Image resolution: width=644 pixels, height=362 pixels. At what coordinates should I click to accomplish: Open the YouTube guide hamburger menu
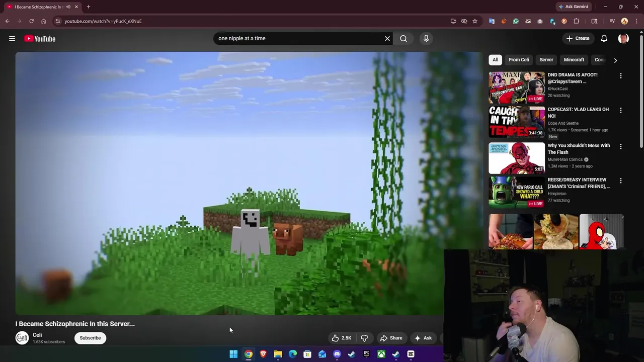tap(12, 39)
